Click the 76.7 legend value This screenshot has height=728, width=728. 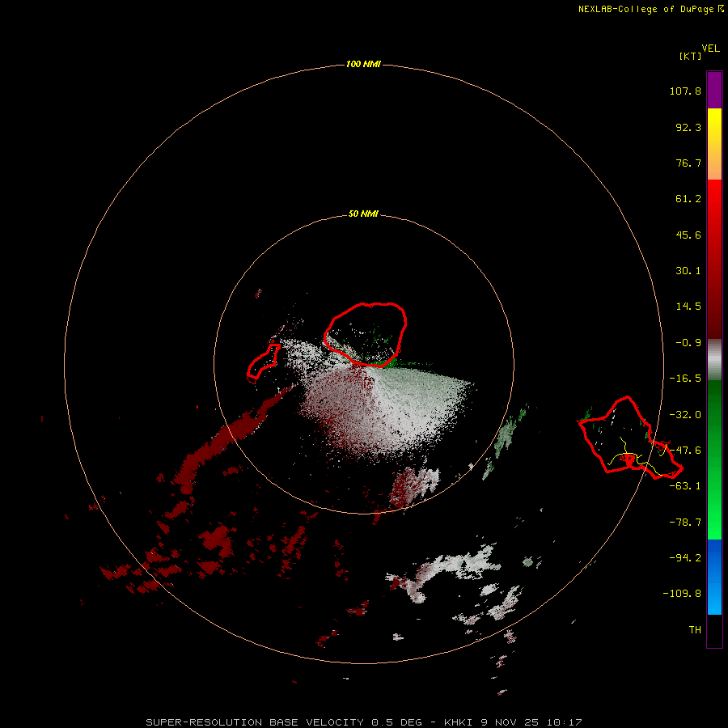pyautogui.click(x=688, y=163)
